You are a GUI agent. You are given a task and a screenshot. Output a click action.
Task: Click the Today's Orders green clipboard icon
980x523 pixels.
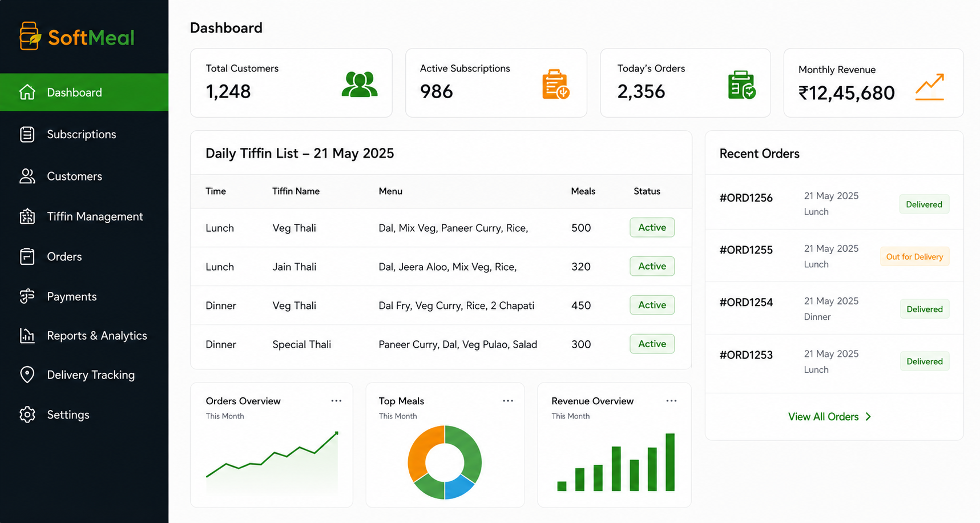point(742,85)
